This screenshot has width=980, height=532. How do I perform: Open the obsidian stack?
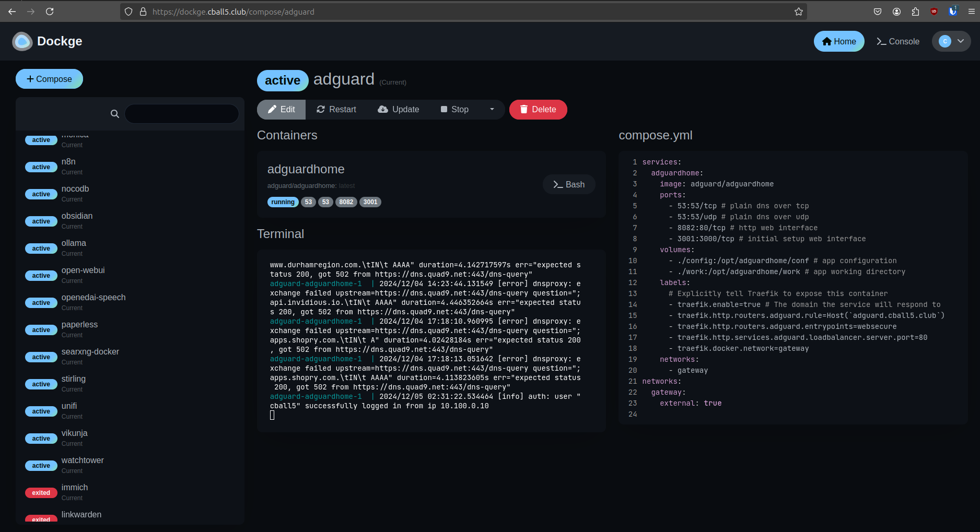pos(130,221)
